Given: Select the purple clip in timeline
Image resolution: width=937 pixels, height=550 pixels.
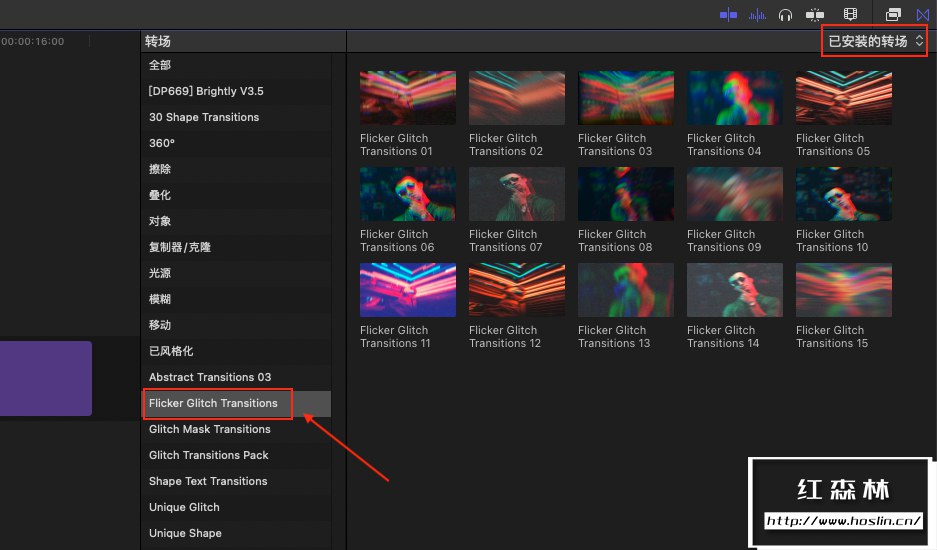Looking at the screenshot, I should [x=45, y=378].
